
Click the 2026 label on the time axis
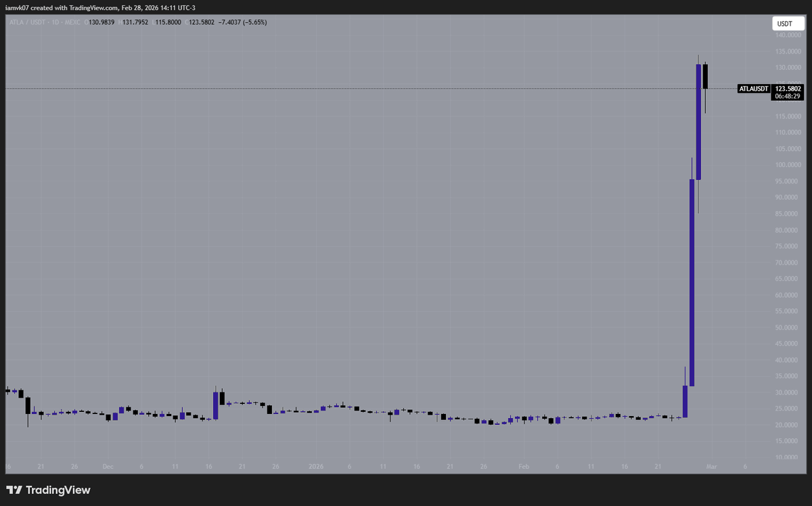pos(316,467)
